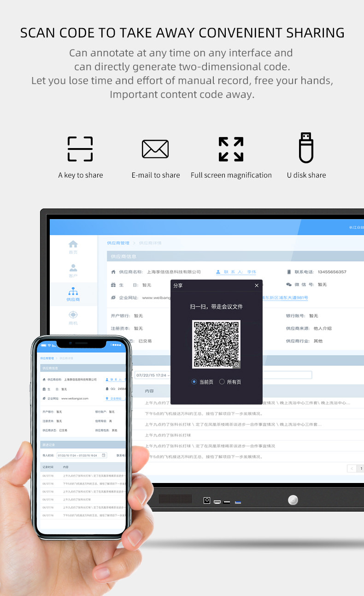Click the gift icon beside 生日
Image resolution: width=364 pixels, height=596 pixels.
113,285
